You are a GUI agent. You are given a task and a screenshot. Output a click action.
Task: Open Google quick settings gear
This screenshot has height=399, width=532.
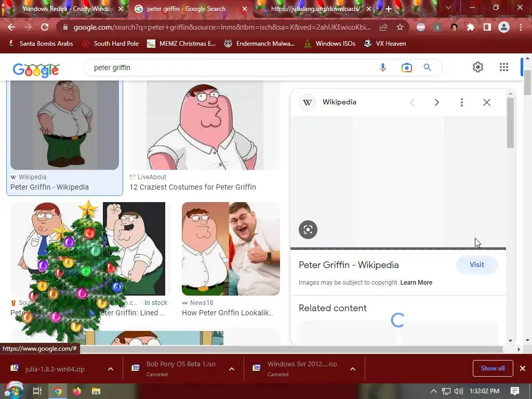click(x=478, y=67)
